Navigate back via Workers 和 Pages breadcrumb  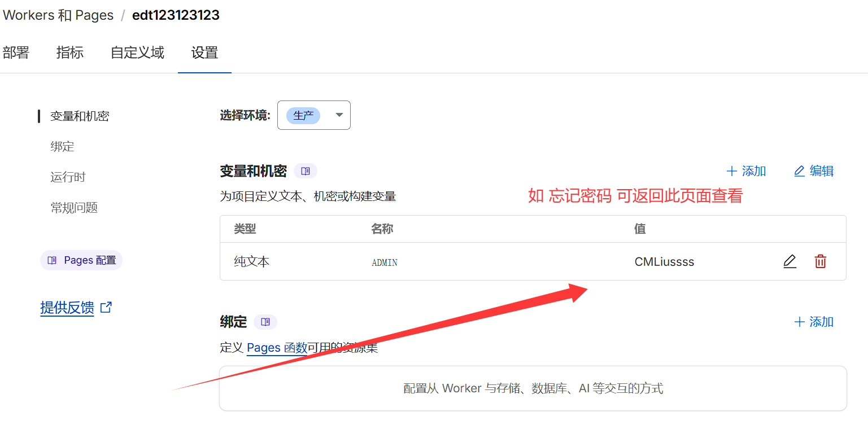(x=58, y=15)
